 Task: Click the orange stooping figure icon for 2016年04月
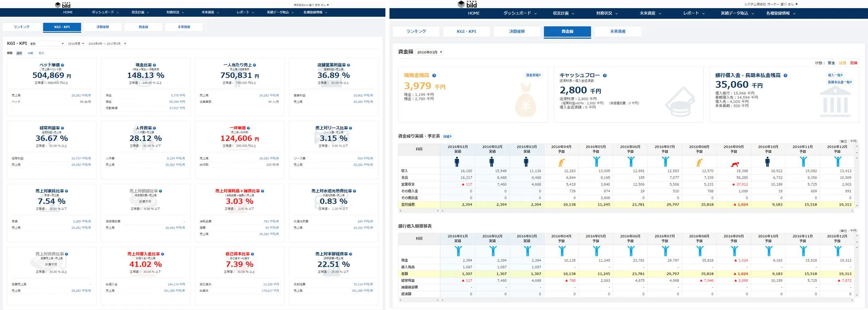pos(562,163)
